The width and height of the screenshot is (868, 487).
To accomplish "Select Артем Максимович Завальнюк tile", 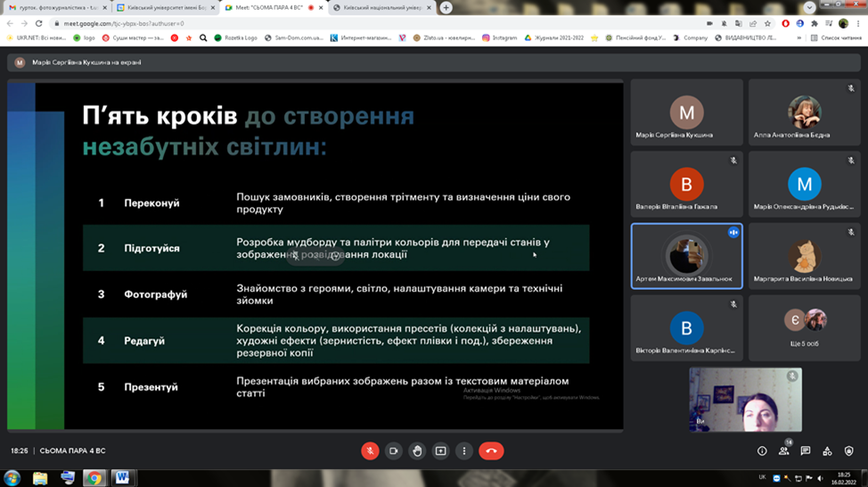I will (x=686, y=256).
